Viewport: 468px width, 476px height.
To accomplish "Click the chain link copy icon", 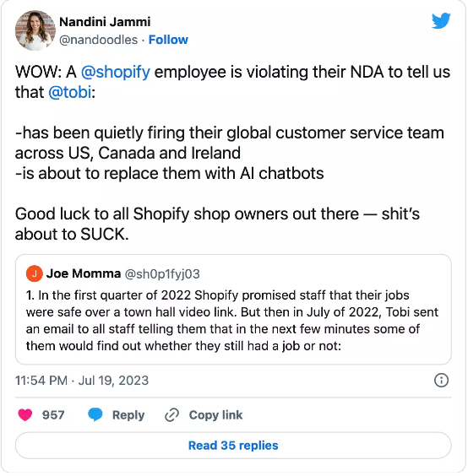I will pos(171,415).
